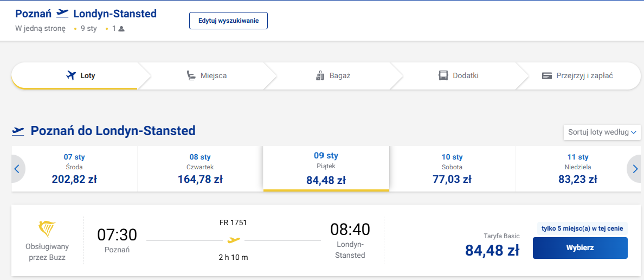
Task: Click the luggage icon beside Bagaż
Action: [320, 75]
